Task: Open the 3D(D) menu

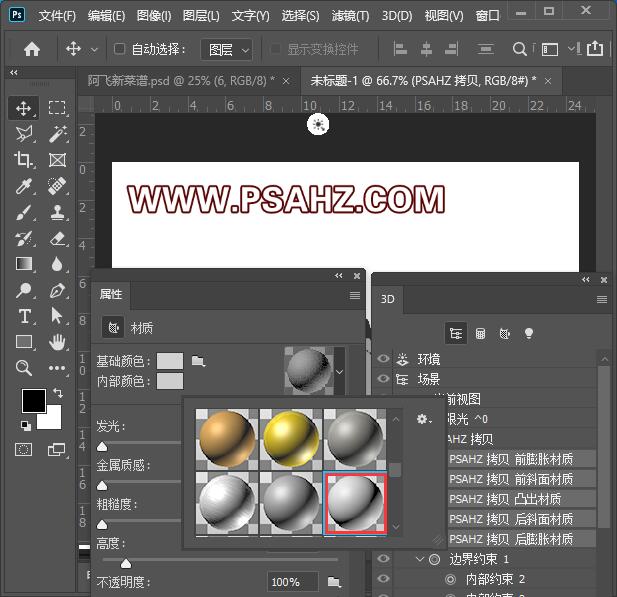Action: (397, 16)
